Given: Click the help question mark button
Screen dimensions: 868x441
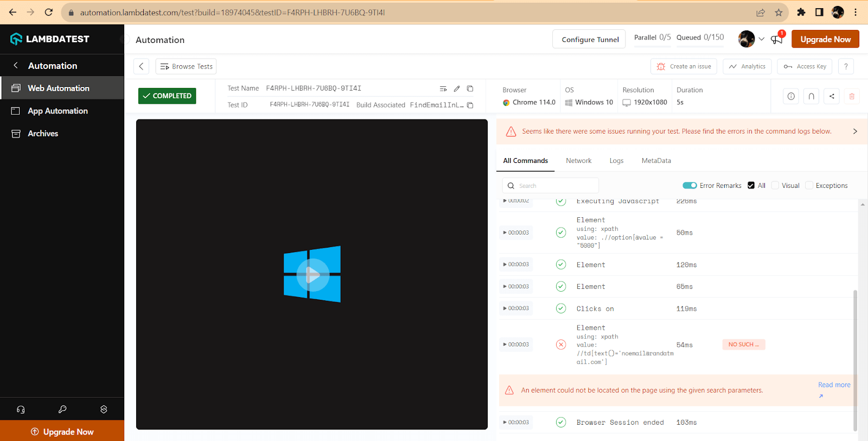Looking at the screenshot, I should (x=846, y=66).
